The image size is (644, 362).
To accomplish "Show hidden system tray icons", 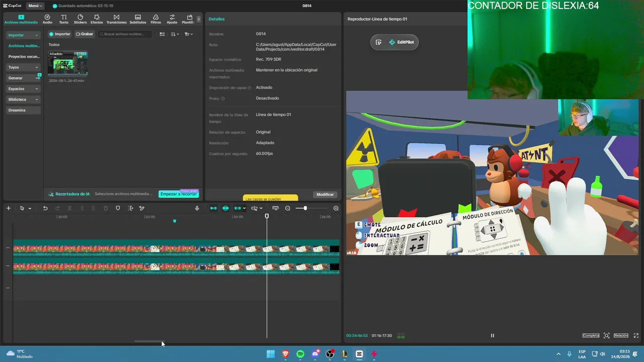I will coord(558,354).
